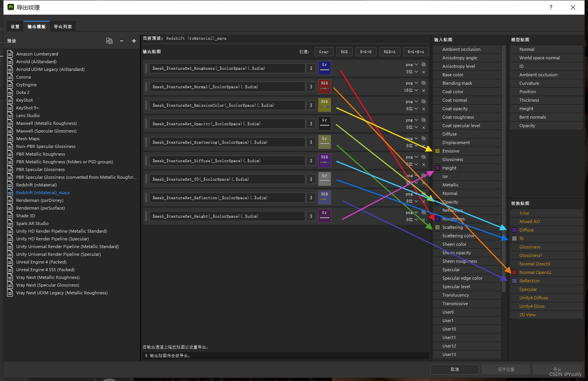Duplicate the Roughness output map row
Screen dimensions: 588x381
(x=424, y=64)
